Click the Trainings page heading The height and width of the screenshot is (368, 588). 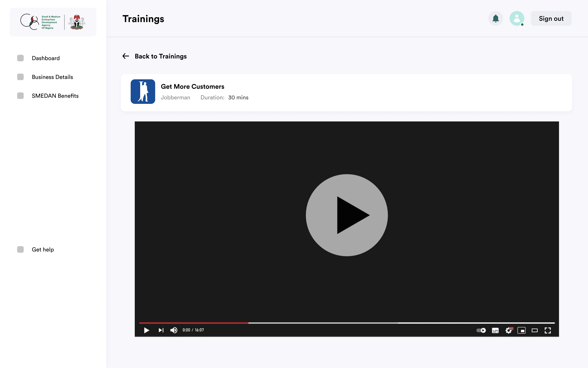tap(143, 19)
